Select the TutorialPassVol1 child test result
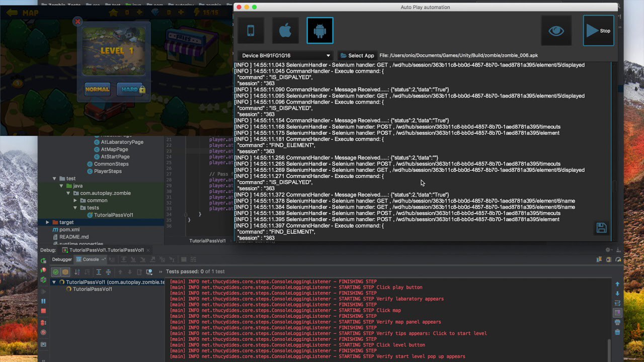The height and width of the screenshot is (362, 644). coord(89,289)
